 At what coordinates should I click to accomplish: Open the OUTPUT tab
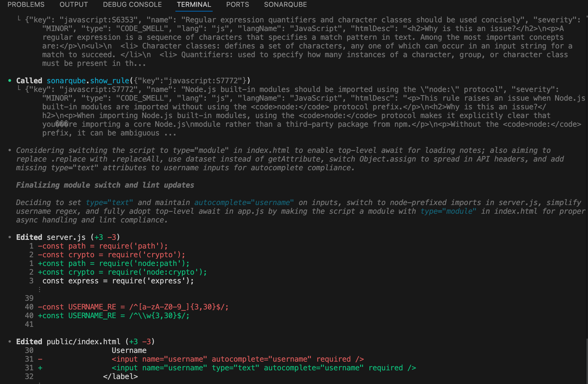point(74,5)
